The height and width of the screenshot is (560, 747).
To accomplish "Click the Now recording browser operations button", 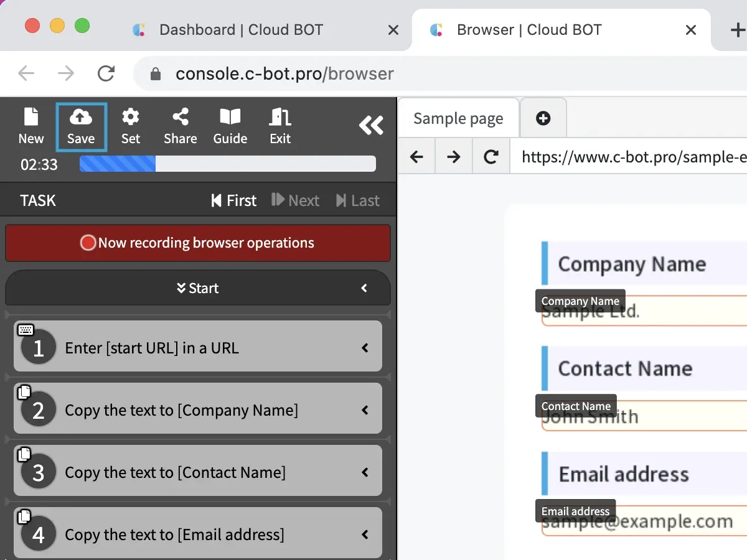I will tap(198, 243).
